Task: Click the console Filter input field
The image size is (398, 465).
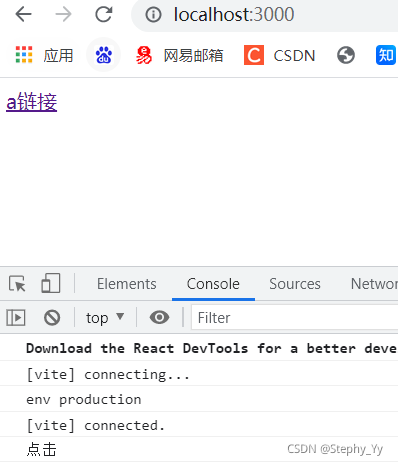Action: [295, 317]
